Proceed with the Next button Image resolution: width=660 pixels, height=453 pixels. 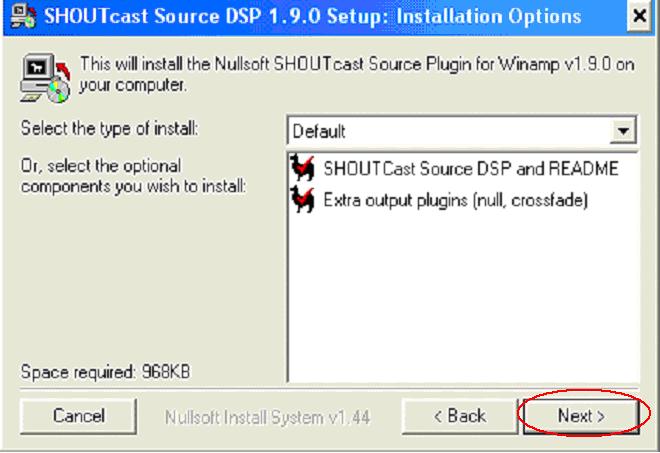point(581,416)
